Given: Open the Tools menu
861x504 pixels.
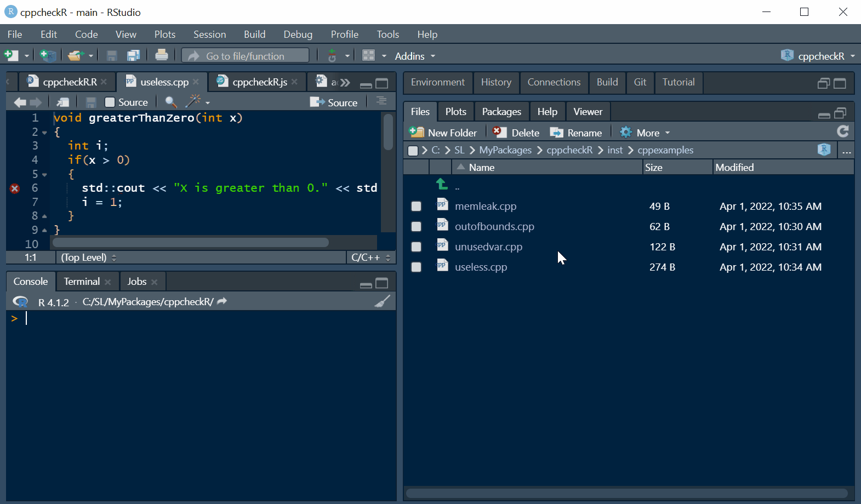Looking at the screenshot, I should (x=388, y=34).
